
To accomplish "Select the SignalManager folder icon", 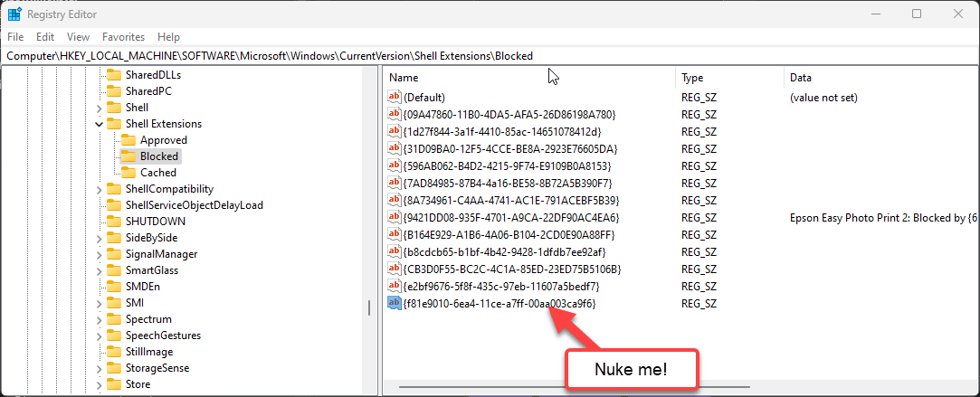I will 114,254.
